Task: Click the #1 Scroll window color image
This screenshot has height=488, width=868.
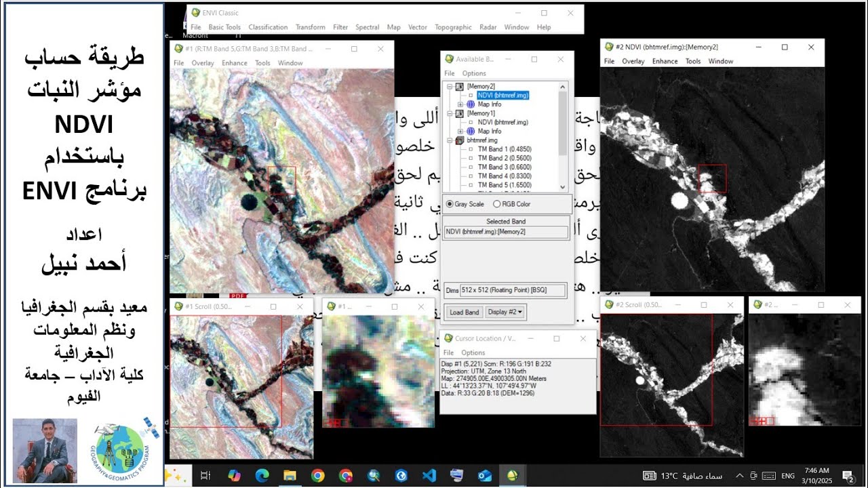Action: [x=241, y=386]
